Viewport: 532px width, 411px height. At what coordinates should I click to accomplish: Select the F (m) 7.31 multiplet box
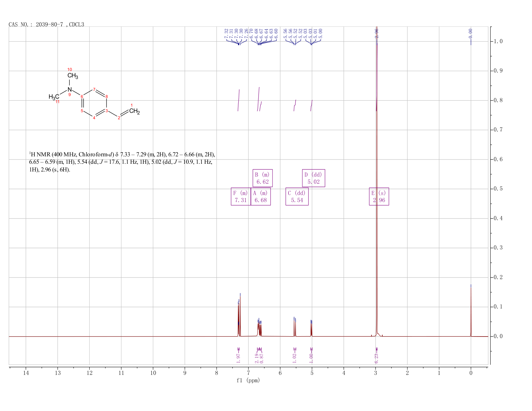tap(241, 197)
